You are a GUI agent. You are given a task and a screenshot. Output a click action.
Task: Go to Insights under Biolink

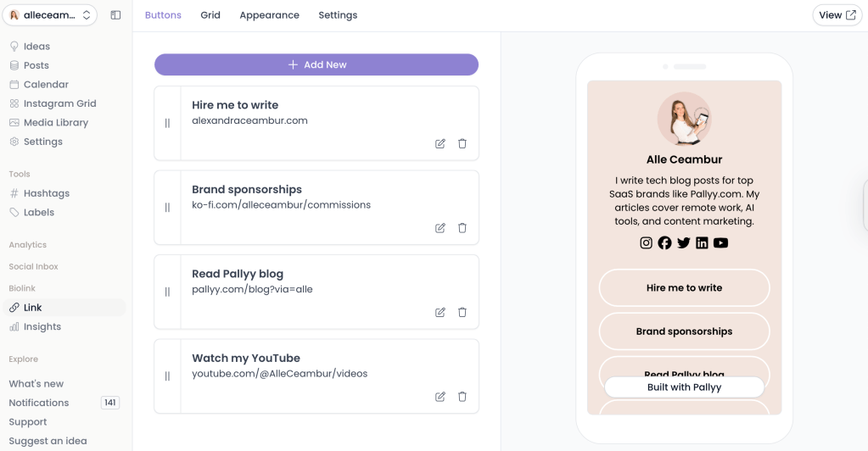pyautogui.click(x=42, y=326)
